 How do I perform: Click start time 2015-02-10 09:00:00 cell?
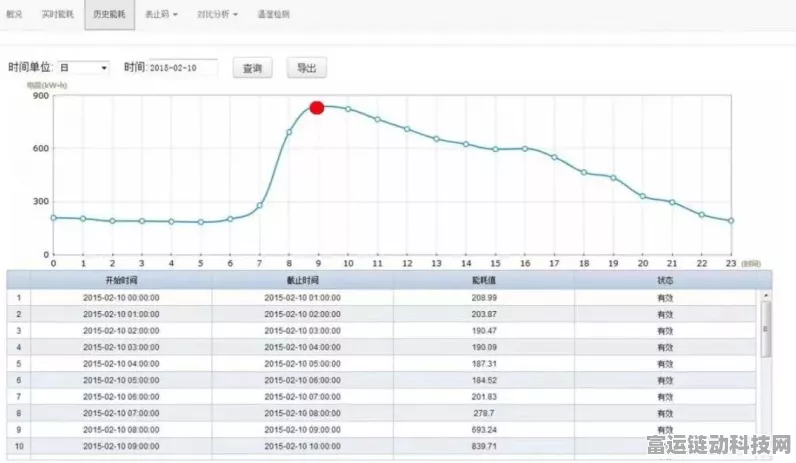(x=121, y=446)
